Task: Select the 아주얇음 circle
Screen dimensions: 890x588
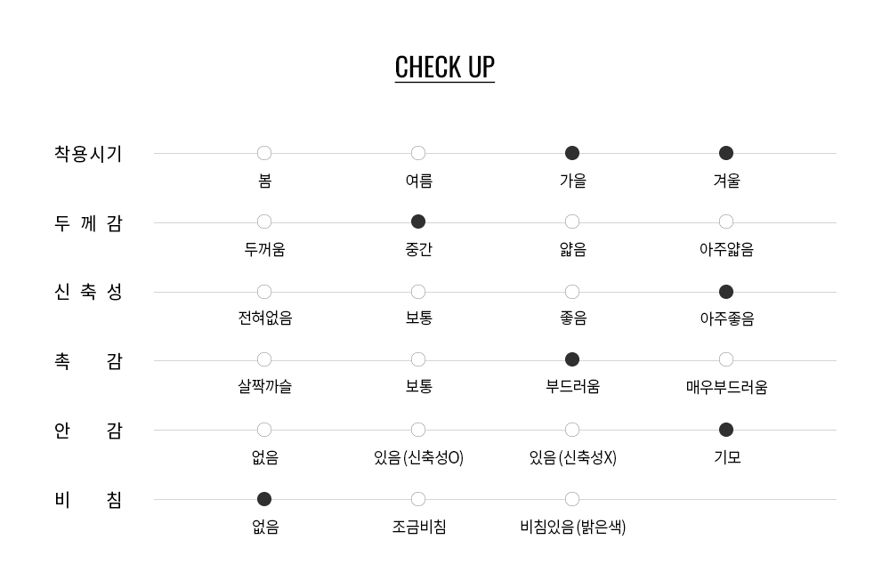Action: tap(726, 222)
